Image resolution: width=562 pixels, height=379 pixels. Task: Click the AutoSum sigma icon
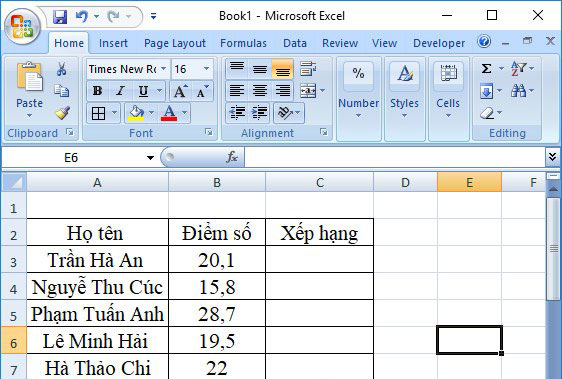tap(486, 68)
